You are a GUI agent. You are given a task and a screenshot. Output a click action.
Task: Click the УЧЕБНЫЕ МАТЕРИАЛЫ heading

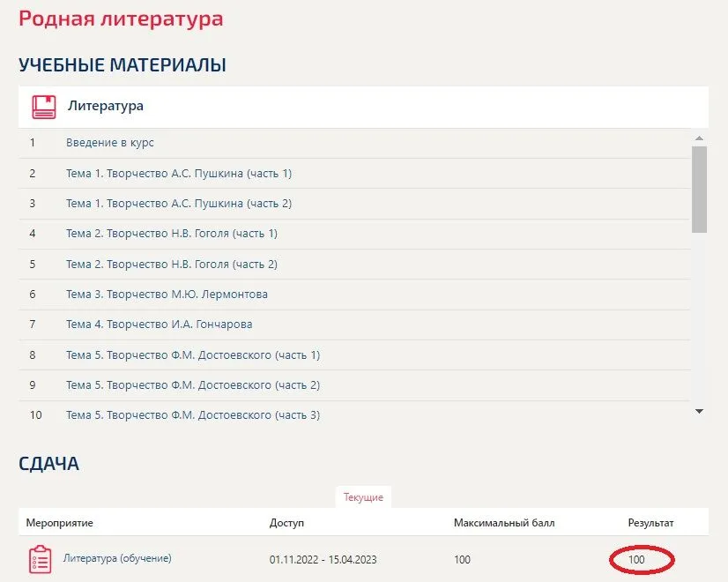123,64
